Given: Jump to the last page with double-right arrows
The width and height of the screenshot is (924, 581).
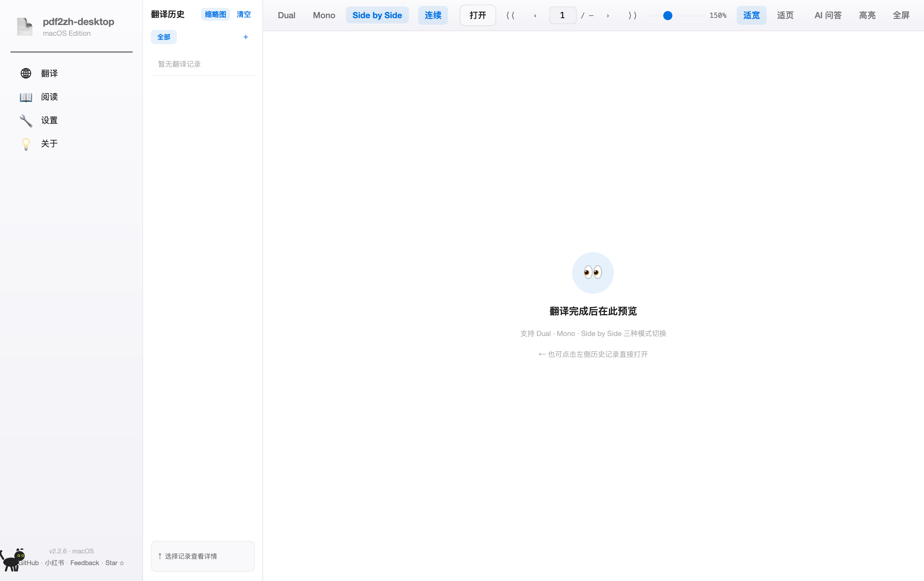Looking at the screenshot, I should tap(632, 15).
